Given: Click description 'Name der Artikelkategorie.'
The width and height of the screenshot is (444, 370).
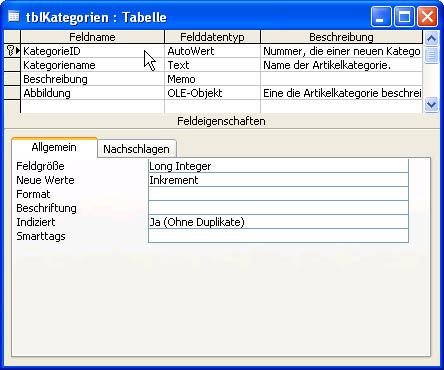Looking at the screenshot, I should pyautogui.click(x=341, y=65).
